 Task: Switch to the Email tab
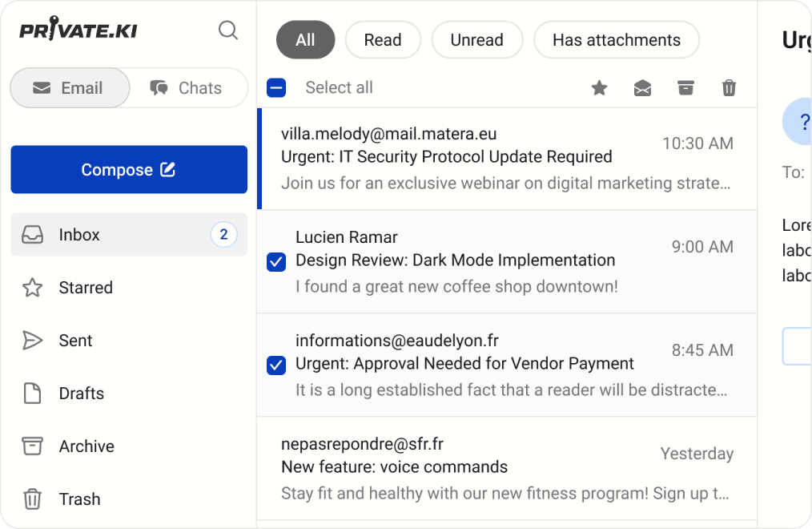point(70,88)
